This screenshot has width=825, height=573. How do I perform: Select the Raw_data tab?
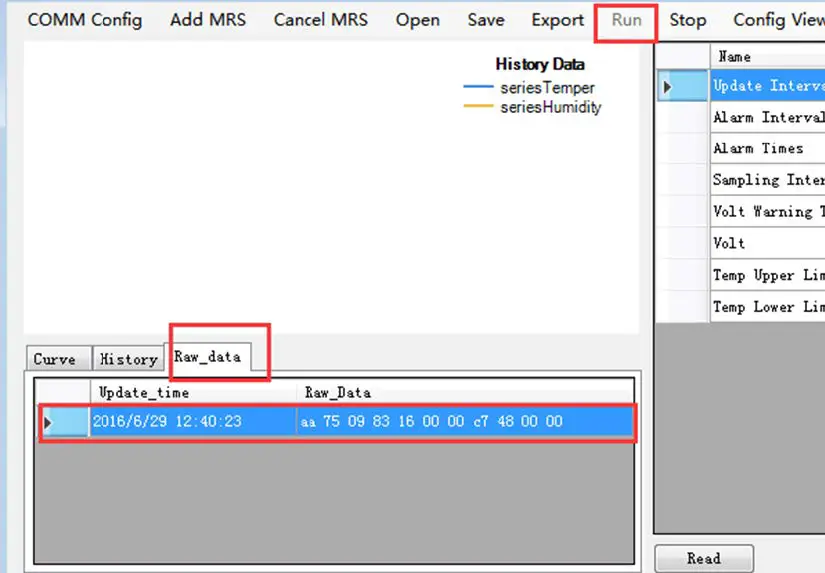[x=207, y=357]
